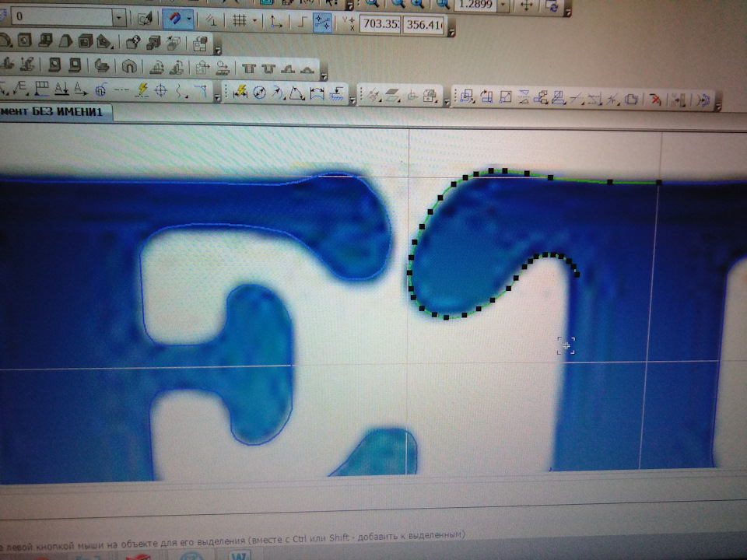The height and width of the screenshot is (560, 747).
Task: Click the coordinate field showing 356.41
Action: 423,24
